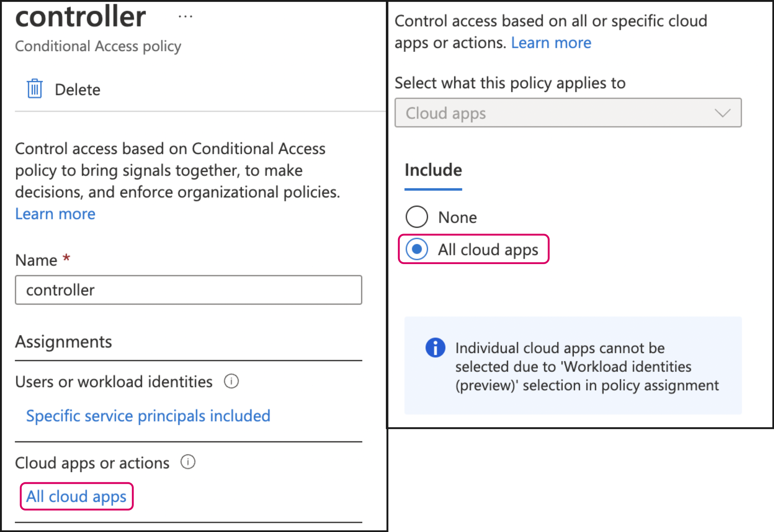Click the Users or workload identities label
Viewport: 774px width, 532px height.
click(114, 382)
